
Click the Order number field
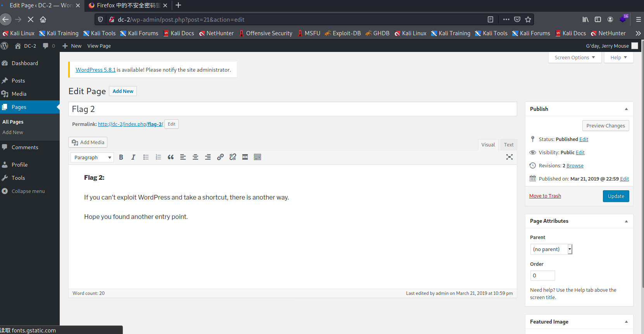pos(542,275)
